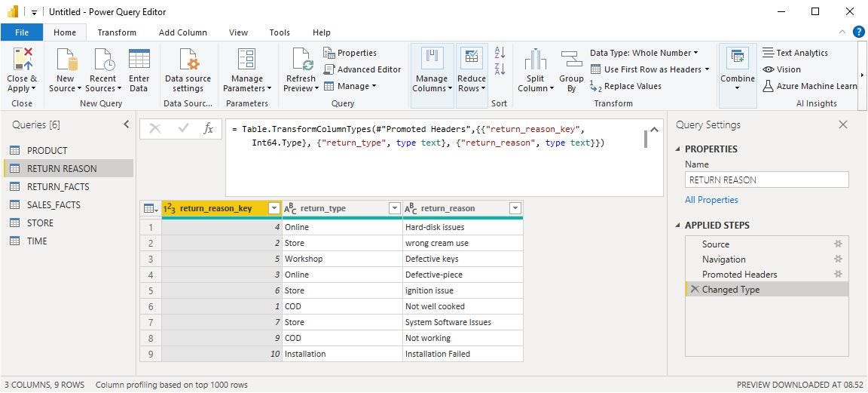The image size is (868, 393).
Task: Select the Source applied step
Action: click(767, 244)
